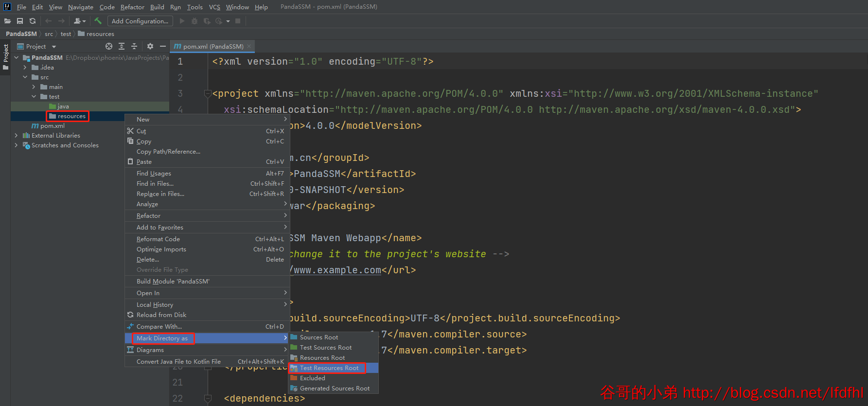Click PandaSSM in breadcrumb bar
868x406 pixels.
[21, 34]
